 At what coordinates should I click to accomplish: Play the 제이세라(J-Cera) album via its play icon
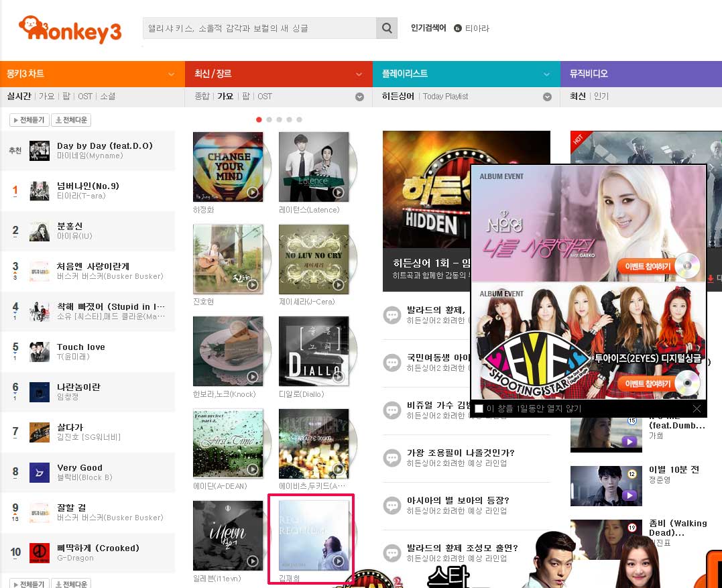point(338,285)
